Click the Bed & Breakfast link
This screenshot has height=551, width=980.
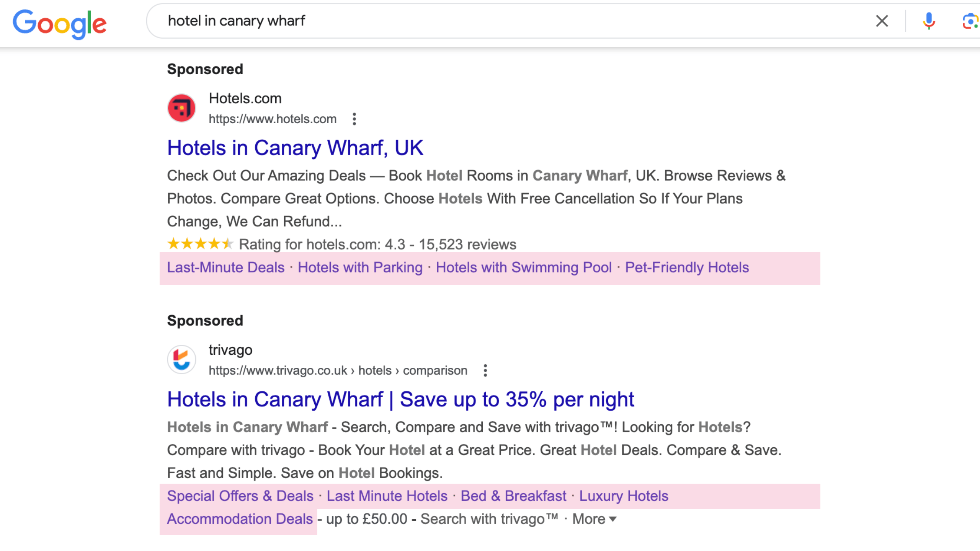513,496
